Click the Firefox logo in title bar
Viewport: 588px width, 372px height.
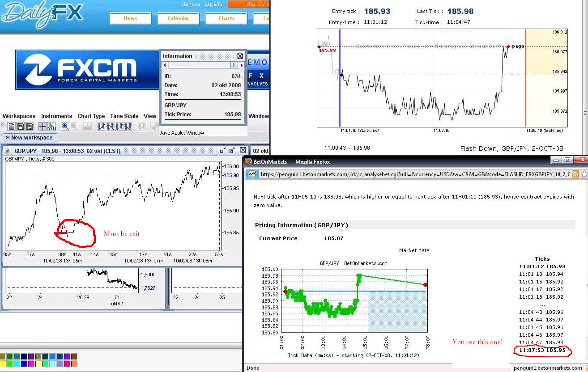pos(248,161)
